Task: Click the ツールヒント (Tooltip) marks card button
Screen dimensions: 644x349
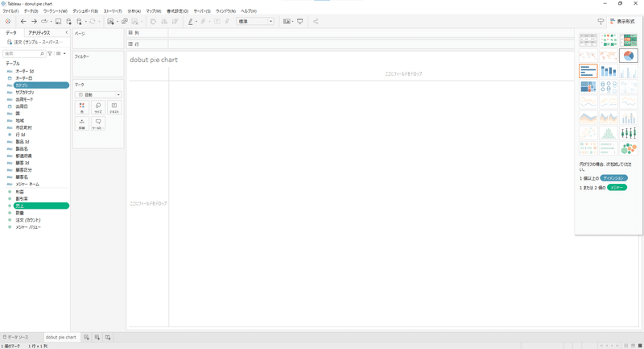Action: point(98,124)
